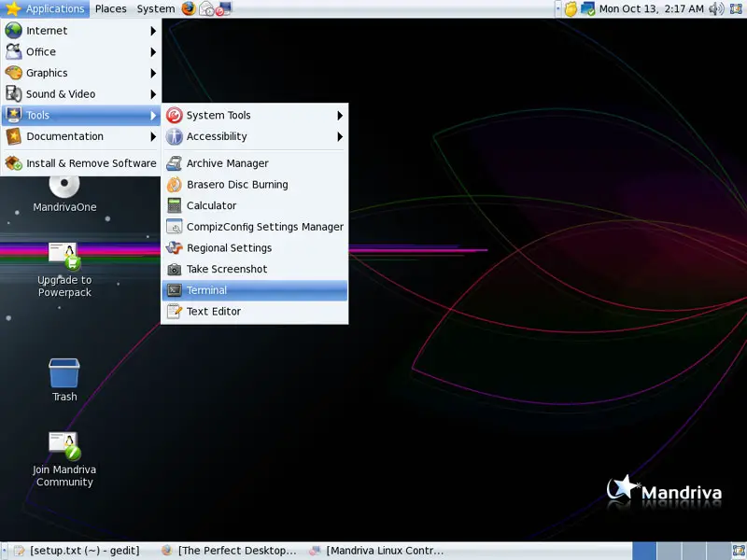Click the Take Screenshot camera icon
This screenshot has width=747, height=560.
[x=175, y=269]
